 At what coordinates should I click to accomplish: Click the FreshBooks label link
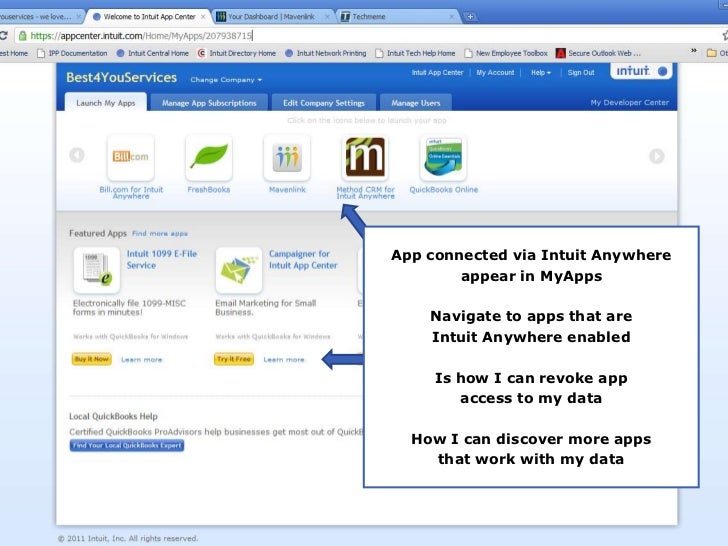point(208,189)
